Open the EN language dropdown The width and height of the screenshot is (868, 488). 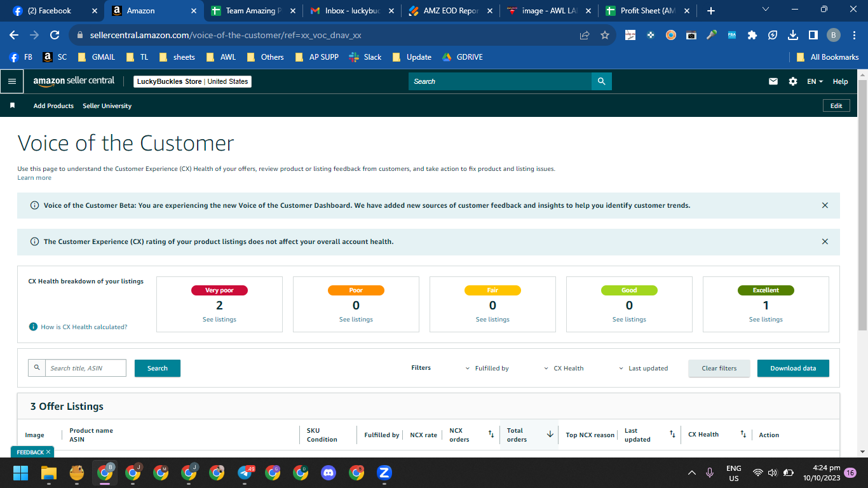tap(815, 81)
